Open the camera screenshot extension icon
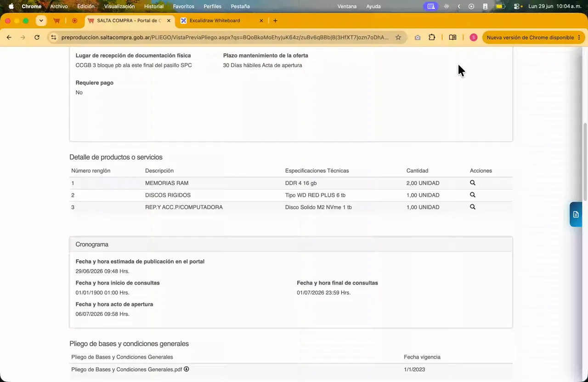This screenshot has width=588, height=382. click(x=417, y=37)
